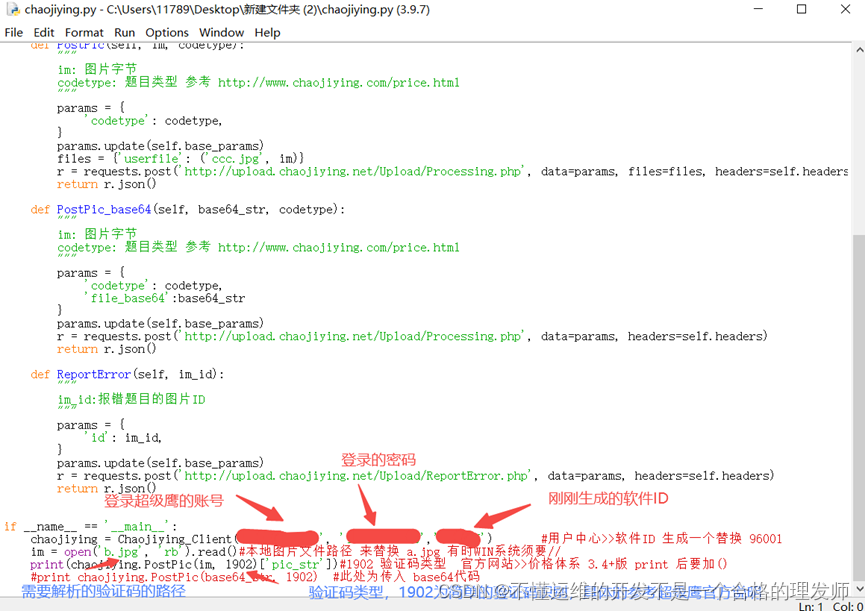This screenshot has width=865, height=611.
Task: Open the Options menu
Action: (x=167, y=33)
